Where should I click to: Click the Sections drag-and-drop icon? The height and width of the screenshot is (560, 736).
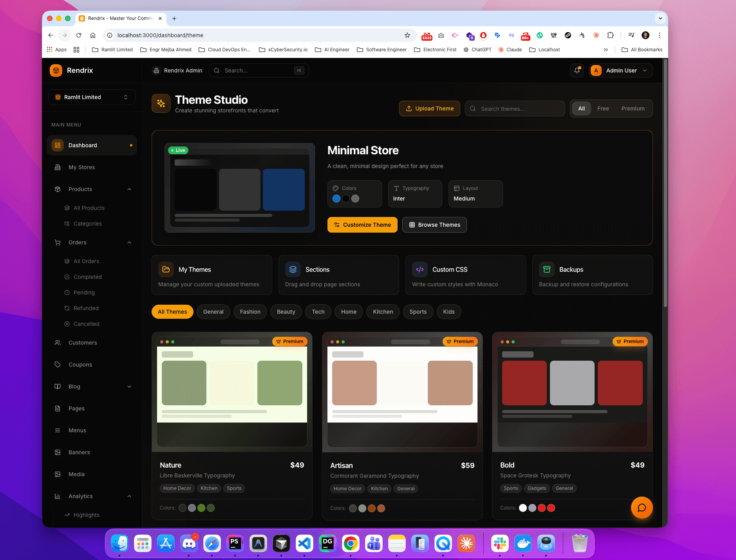tap(292, 269)
